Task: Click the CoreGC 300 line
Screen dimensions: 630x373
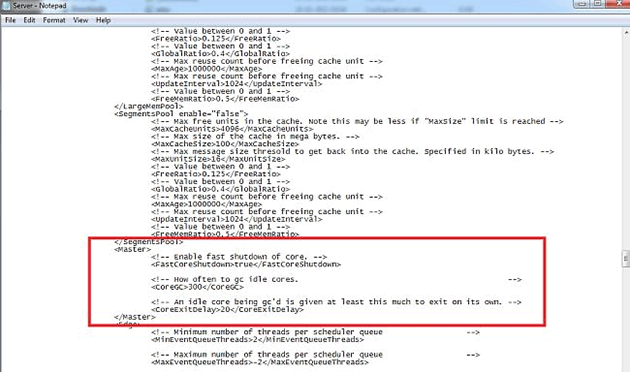Action: tap(197, 287)
